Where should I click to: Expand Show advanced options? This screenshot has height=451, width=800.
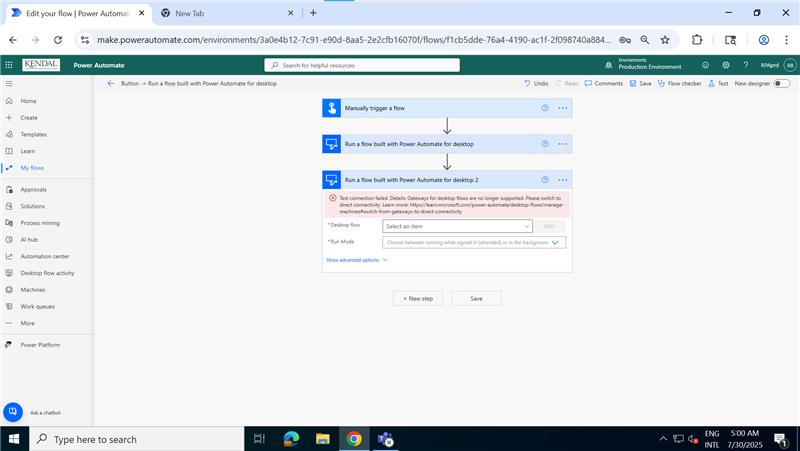click(x=357, y=260)
